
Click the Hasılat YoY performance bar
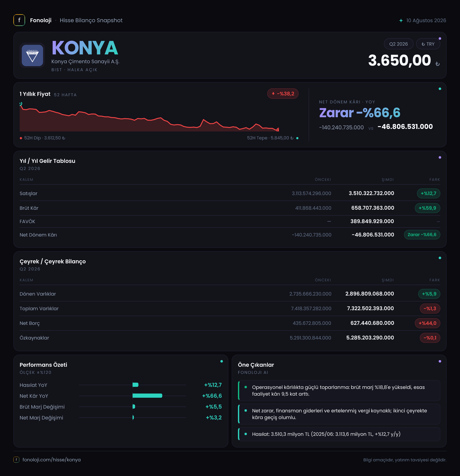[x=135, y=385]
